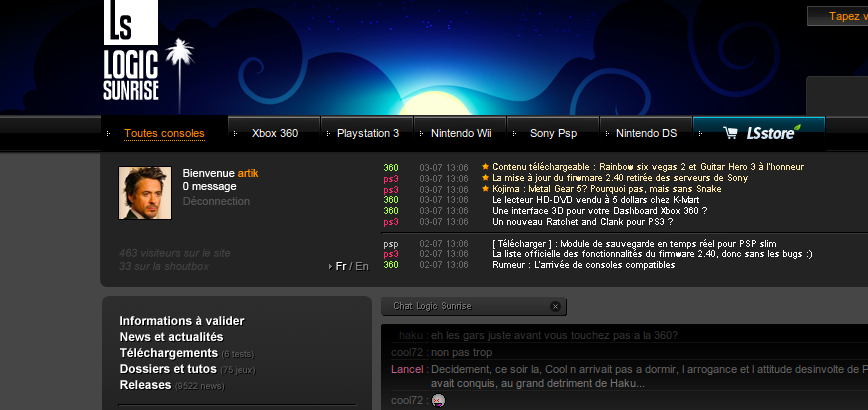The image size is (868, 410).
Task: Click cool72's name beside 'non pas trop'
Action: pos(407,352)
